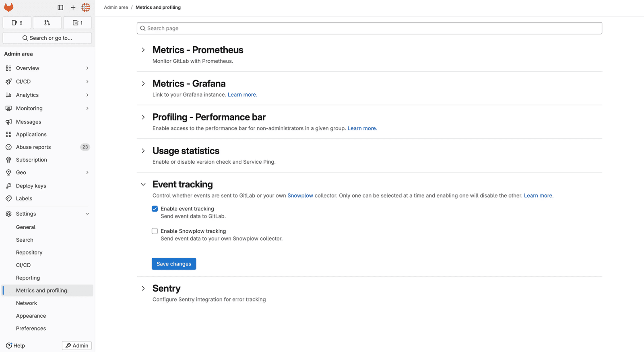This screenshot has width=644, height=362.
Task: Click the plus icon to create something new
Action: (x=73, y=7)
